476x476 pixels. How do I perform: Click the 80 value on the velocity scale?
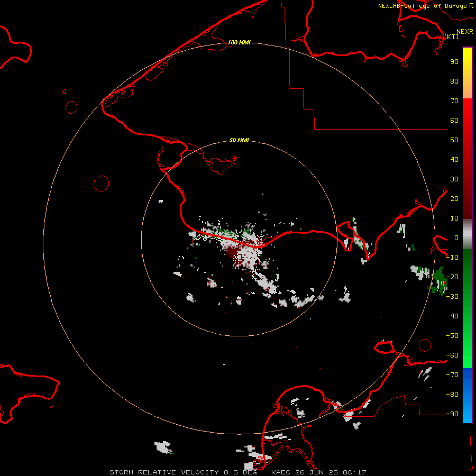click(x=454, y=81)
